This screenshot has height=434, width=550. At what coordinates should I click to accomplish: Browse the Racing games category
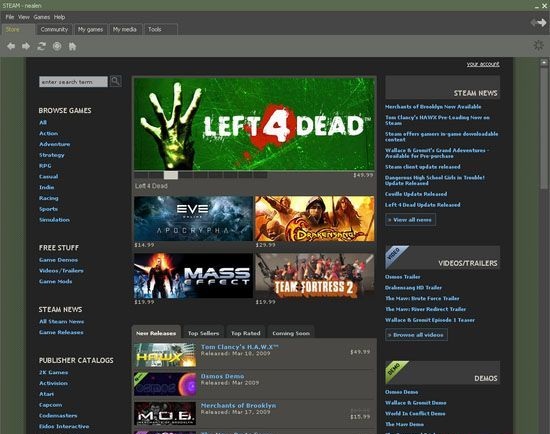click(49, 198)
